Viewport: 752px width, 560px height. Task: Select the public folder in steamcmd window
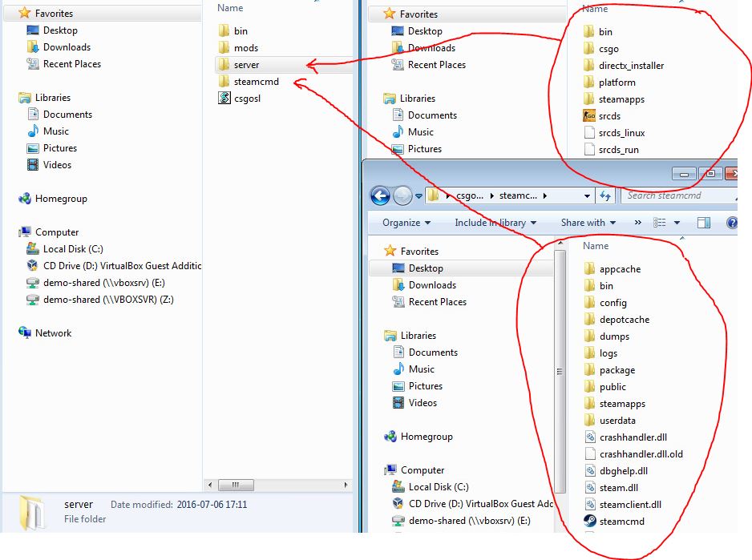(x=605, y=387)
